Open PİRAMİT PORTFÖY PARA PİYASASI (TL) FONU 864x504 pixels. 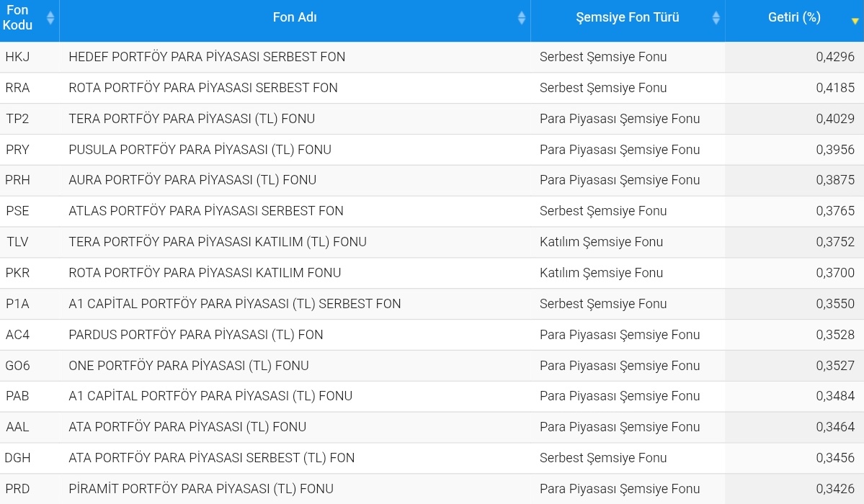click(201, 489)
